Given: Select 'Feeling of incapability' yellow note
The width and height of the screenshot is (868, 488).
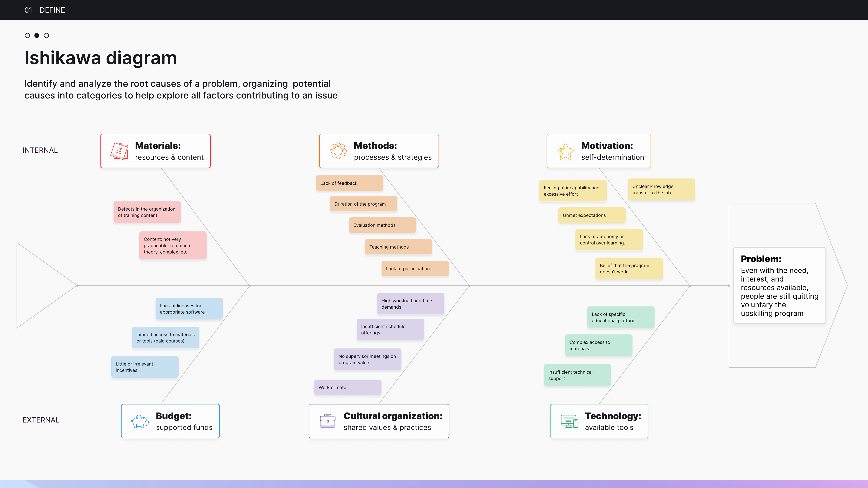Looking at the screenshot, I should click(573, 191).
